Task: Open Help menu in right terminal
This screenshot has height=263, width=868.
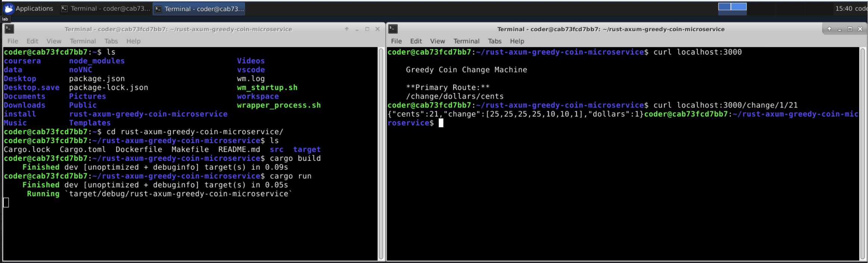Action: coord(517,41)
